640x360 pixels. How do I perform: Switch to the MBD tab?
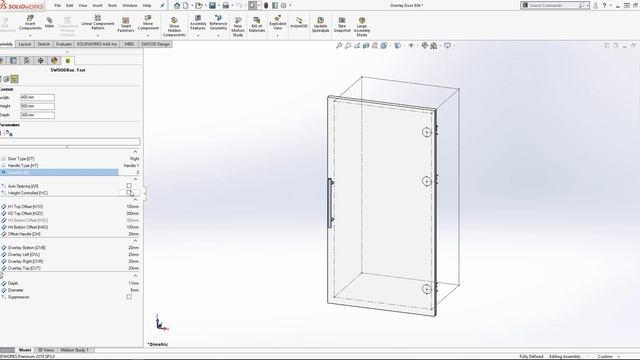click(129, 44)
